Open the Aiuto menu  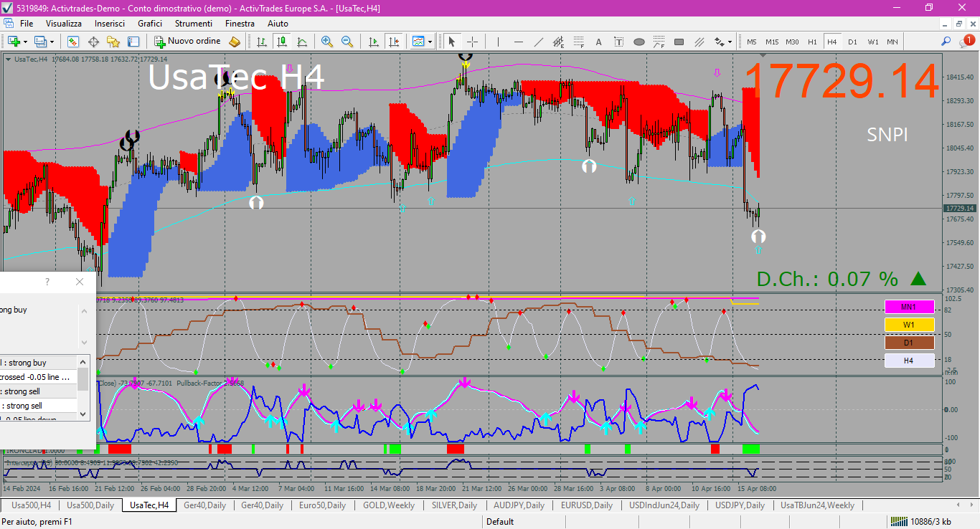pyautogui.click(x=278, y=24)
